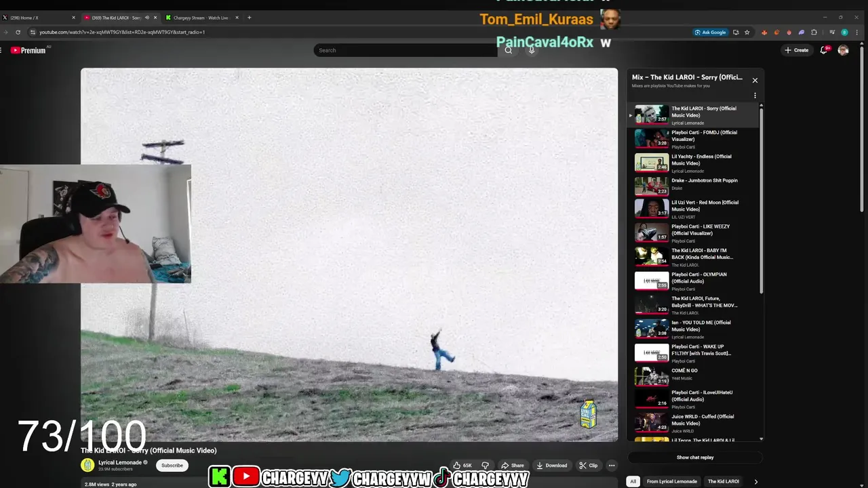Go to YouTube Premium home logo
868x488 pixels.
coord(28,50)
